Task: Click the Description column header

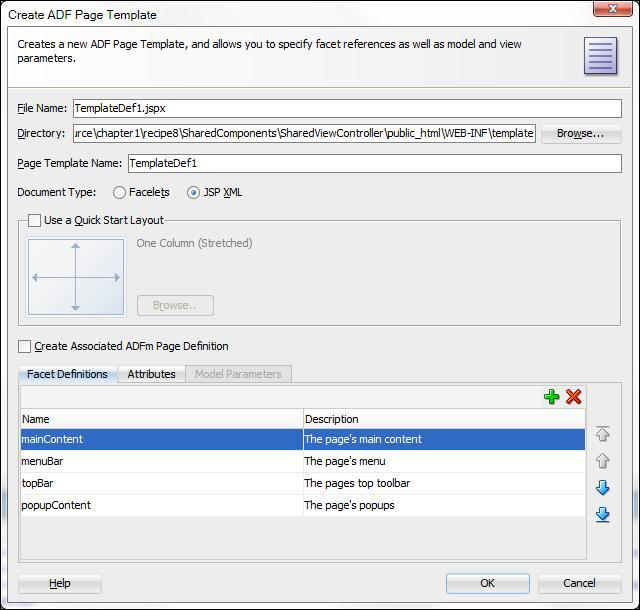Action: (x=444, y=419)
